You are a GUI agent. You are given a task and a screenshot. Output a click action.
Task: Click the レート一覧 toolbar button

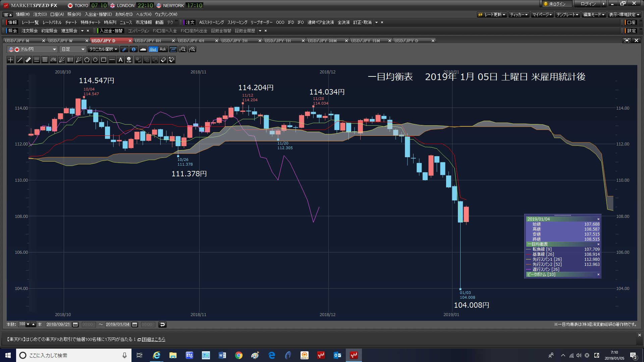point(30,22)
